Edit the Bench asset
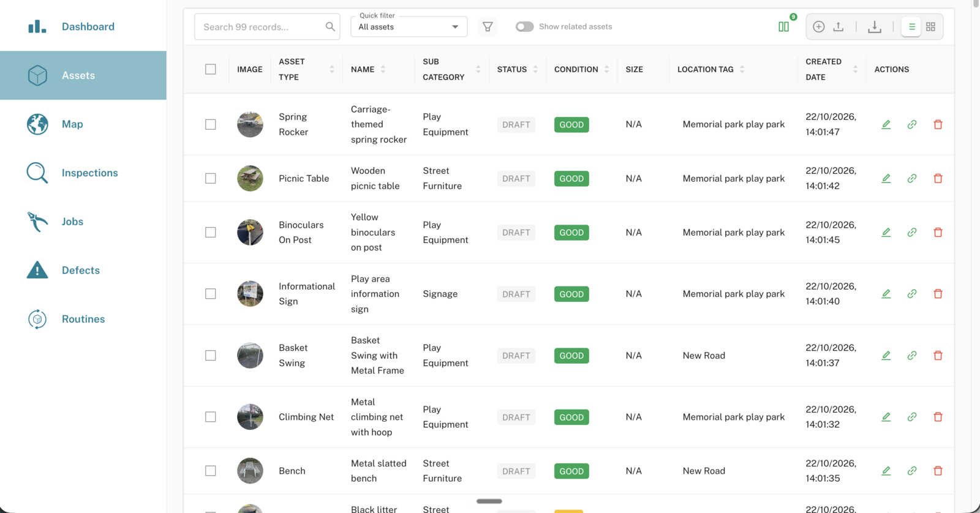Image resolution: width=980 pixels, height=513 pixels. 886,471
